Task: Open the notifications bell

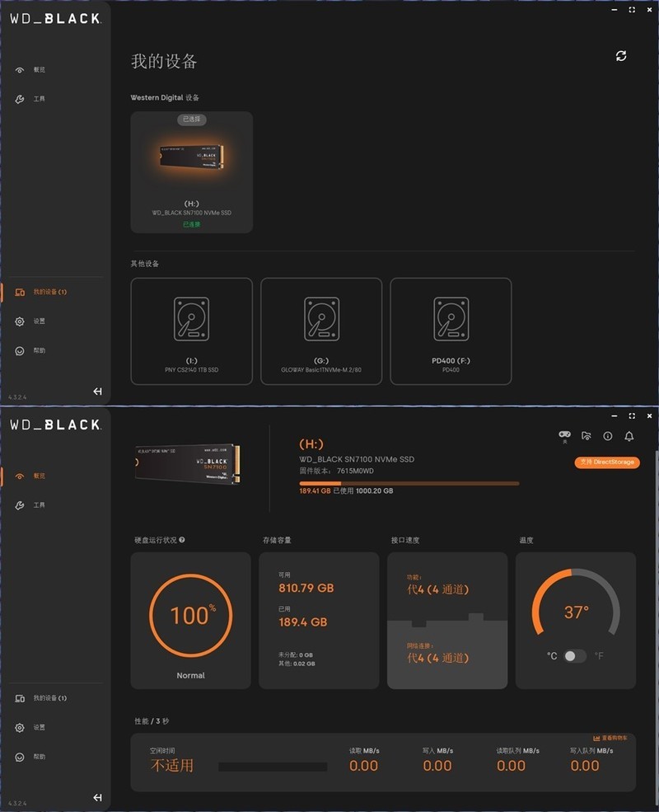Action: (x=629, y=436)
